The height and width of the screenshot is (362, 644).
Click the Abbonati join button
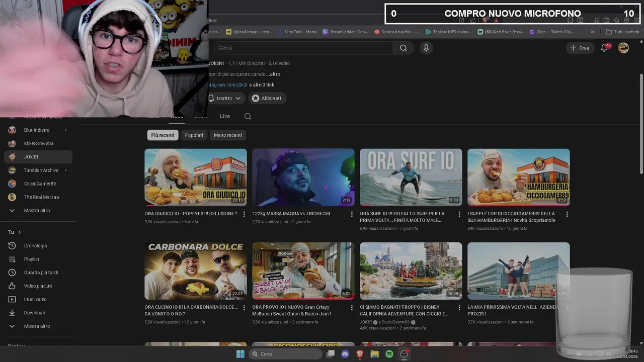(267, 98)
